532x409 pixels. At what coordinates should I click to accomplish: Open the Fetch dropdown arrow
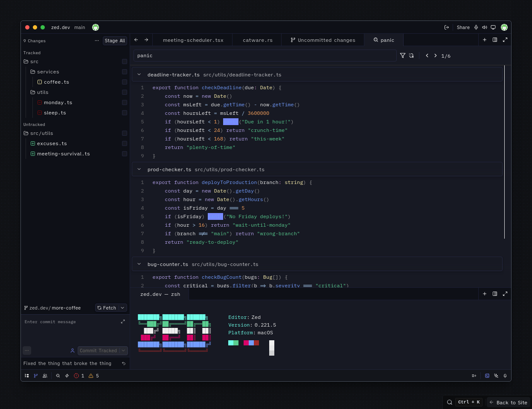123,307
